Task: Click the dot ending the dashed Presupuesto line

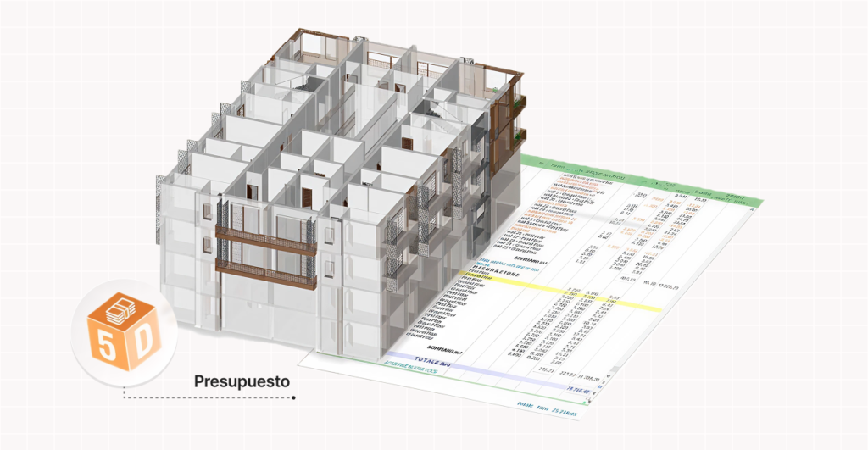Action: (x=293, y=397)
